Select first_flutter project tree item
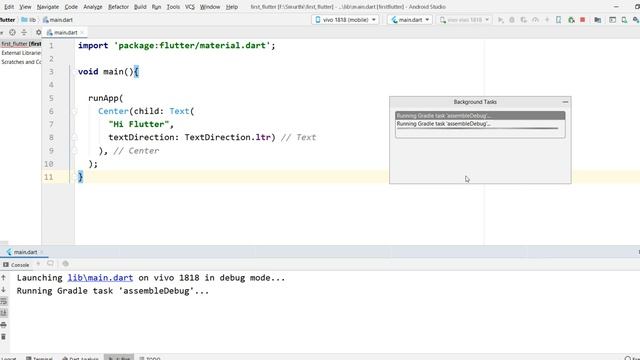640x360 pixels. 21,44
